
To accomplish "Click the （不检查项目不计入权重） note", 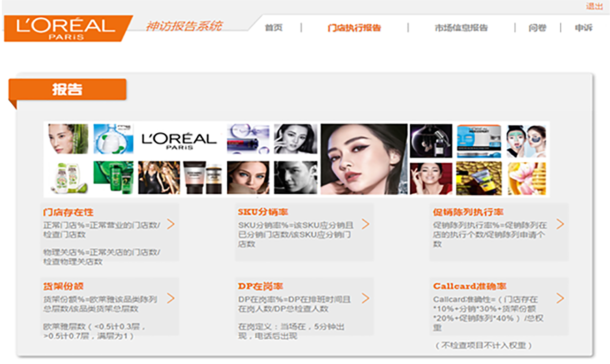I will (x=484, y=346).
